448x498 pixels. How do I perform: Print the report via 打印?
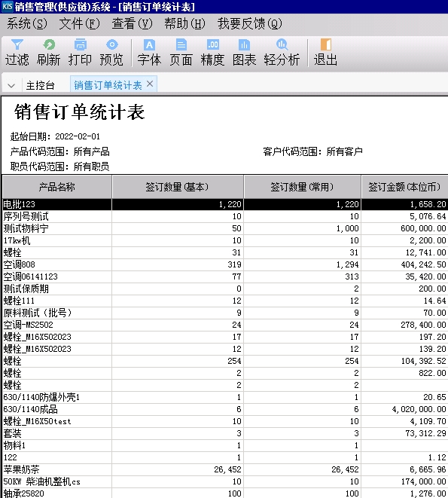80,53
